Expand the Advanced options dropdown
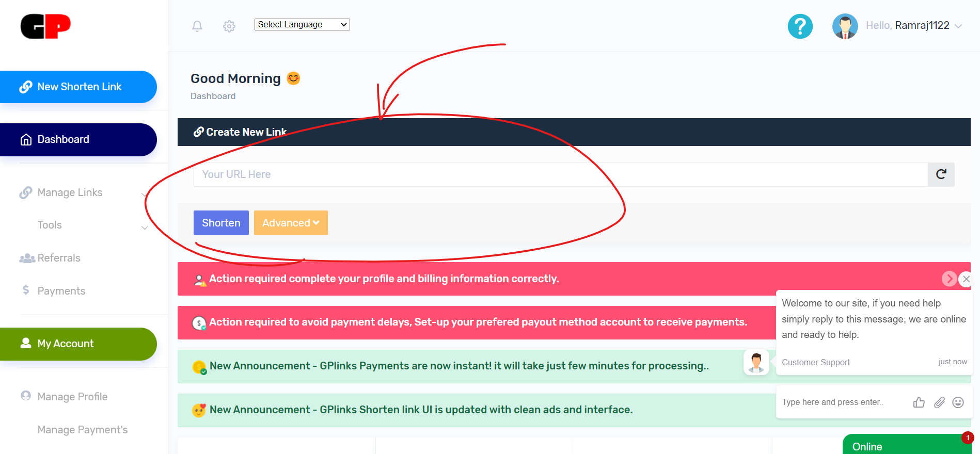Image resolution: width=980 pixels, height=454 pixels. [x=291, y=223]
